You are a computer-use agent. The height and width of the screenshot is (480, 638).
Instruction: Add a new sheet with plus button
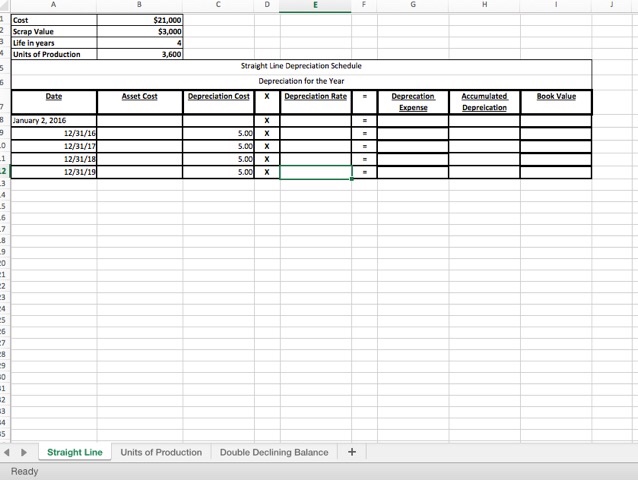pyautogui.click(x=352, y=452)
